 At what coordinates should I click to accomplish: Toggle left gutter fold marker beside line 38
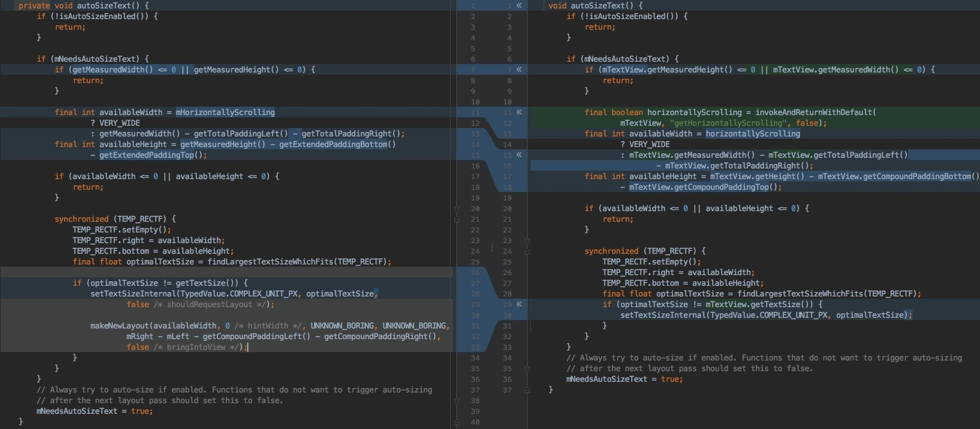coord(456,401)
